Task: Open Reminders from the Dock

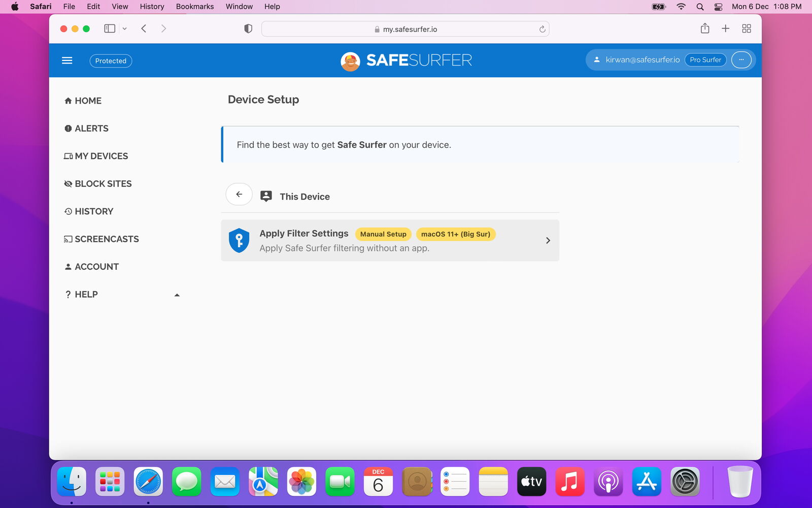Action: point(455,482)
